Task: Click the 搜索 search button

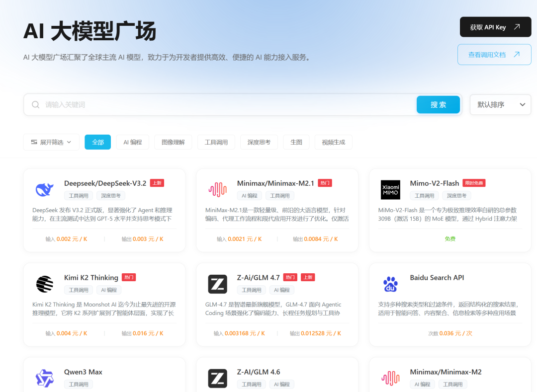Action: point(438,105)
